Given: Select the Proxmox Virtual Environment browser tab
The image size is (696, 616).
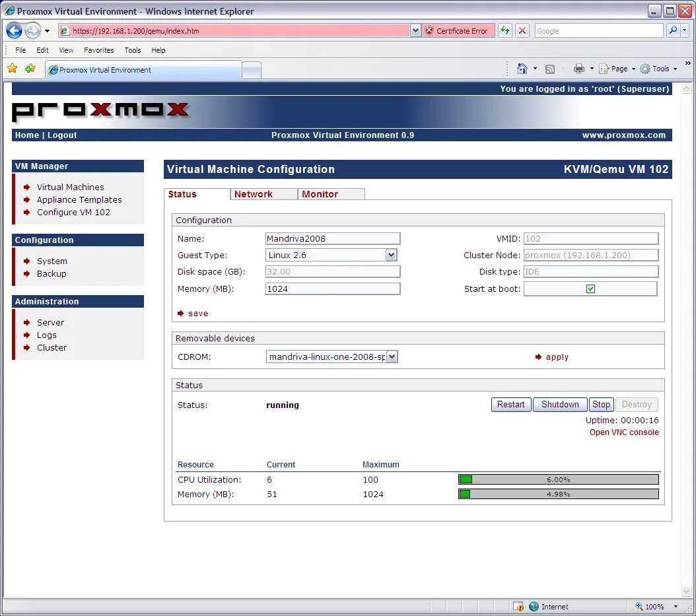Looking at the screenshot, I should point(143,70).
